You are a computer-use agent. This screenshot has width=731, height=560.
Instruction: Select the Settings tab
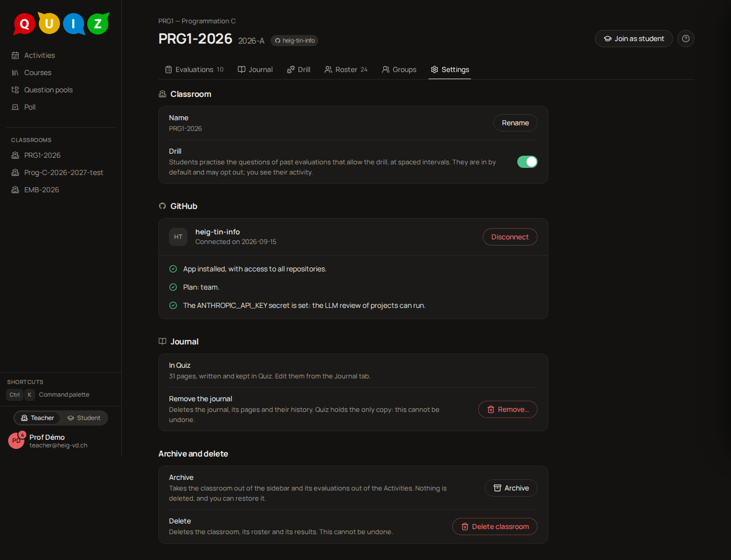[x=450, y=69]
